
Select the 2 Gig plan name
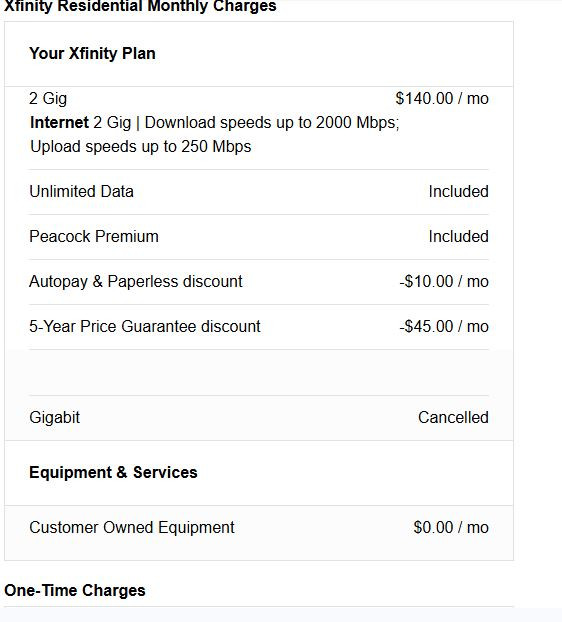[48, 99]
